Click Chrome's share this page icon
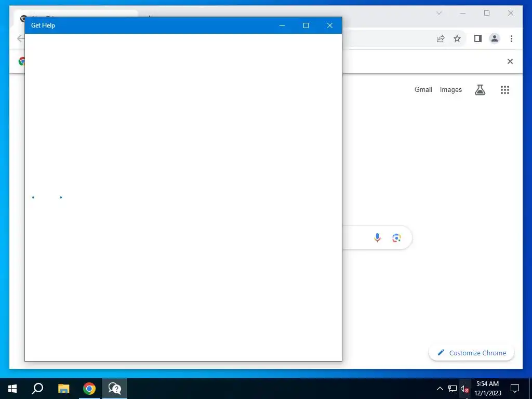Image resolution: width=532 pixels, height=399 pixels. tap(441, 38)
